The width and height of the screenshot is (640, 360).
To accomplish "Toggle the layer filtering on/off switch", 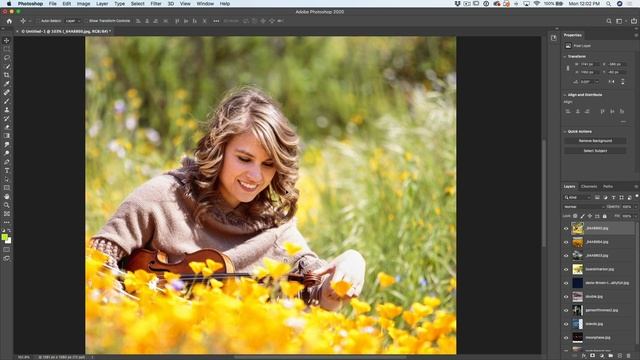I will (x=637, y=196).
